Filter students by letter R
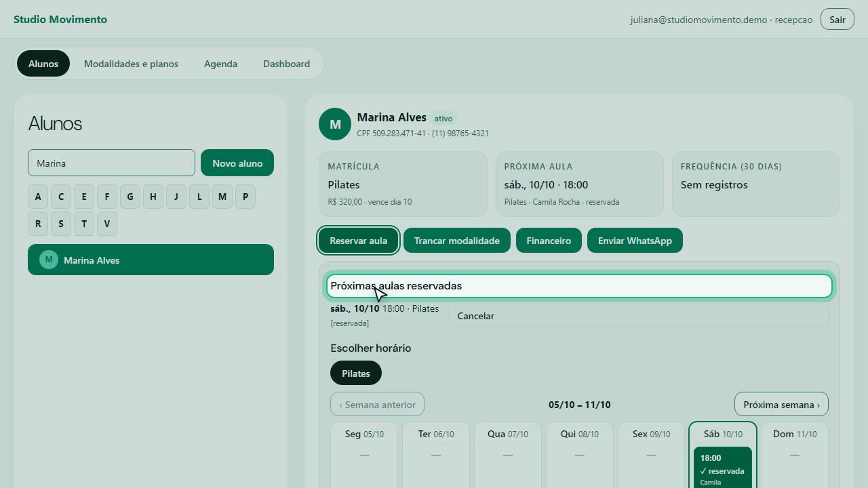 click(38, 224)
